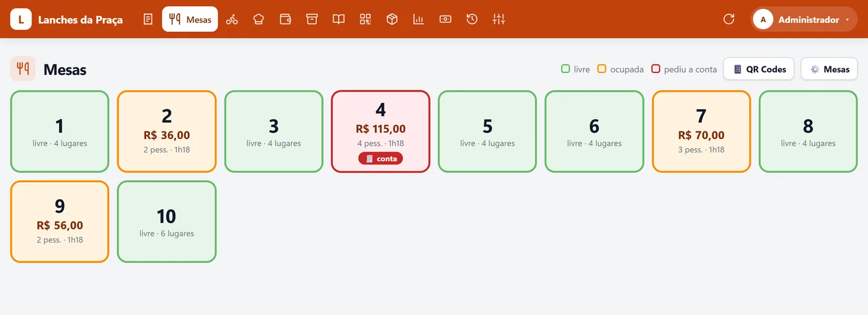Open the package cube stock icon
Viewport: 868px width, 315px height.
coord(392,19)
